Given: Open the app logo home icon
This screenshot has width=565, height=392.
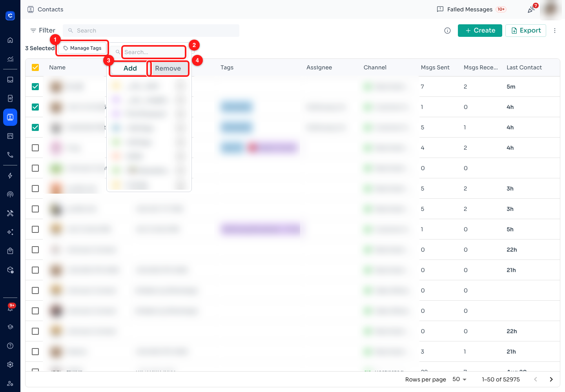Looking at the screenshot, I should point(10,16).
